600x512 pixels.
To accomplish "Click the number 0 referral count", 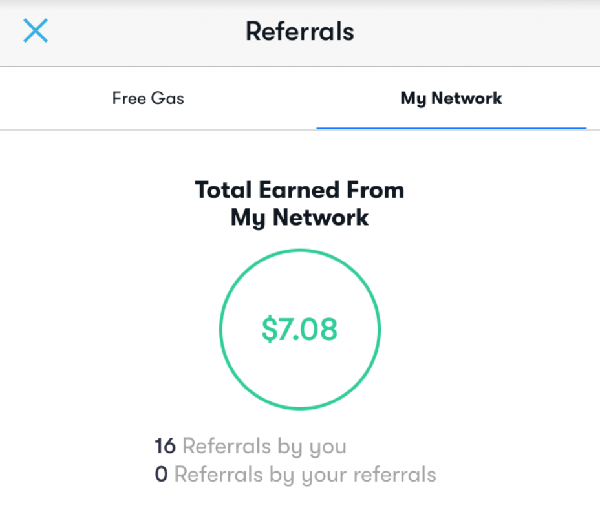I will pyautogui.click(x=161, y=474).
